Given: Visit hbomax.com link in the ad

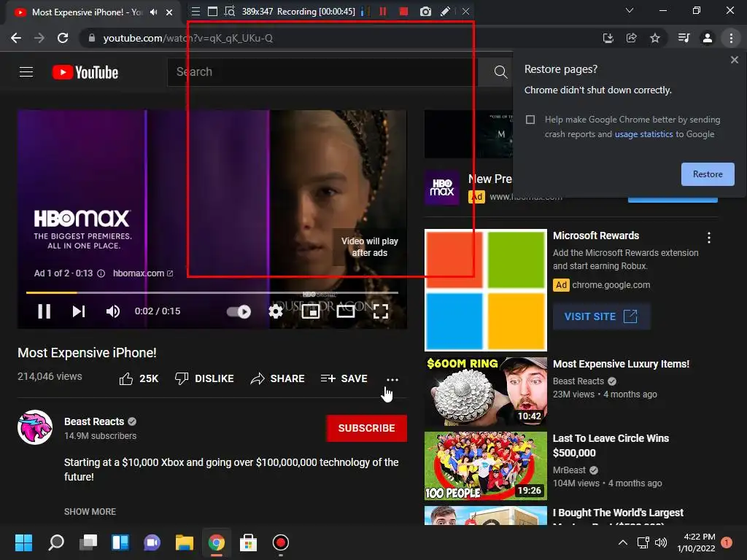Looking at the screenshot, I should (143, 273).
